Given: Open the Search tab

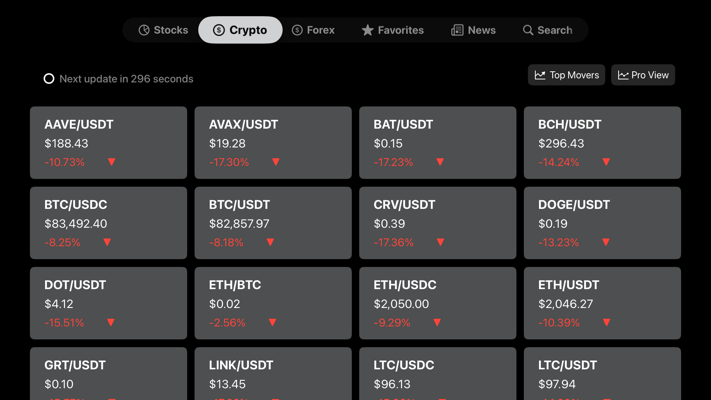Looking at the screenshot, I should tap(547, 30).
